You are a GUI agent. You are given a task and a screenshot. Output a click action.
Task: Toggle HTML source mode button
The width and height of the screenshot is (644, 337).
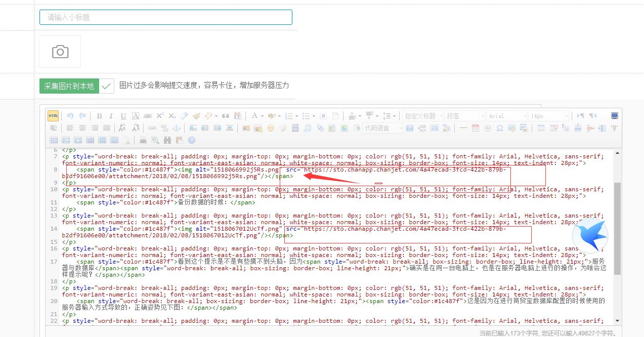pos(53,116)
